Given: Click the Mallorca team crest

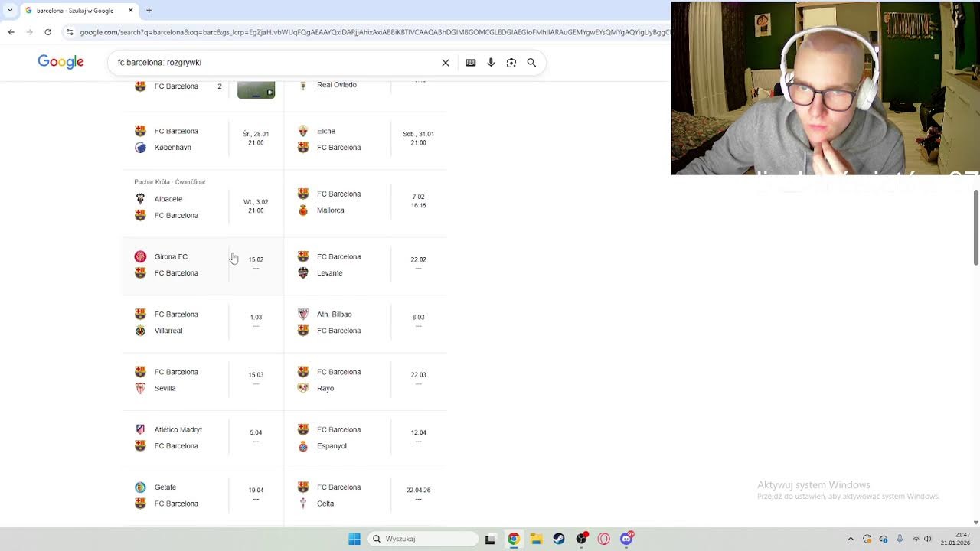Looking at the screenshot, I should pyautogui.click(x=303, y=210).
